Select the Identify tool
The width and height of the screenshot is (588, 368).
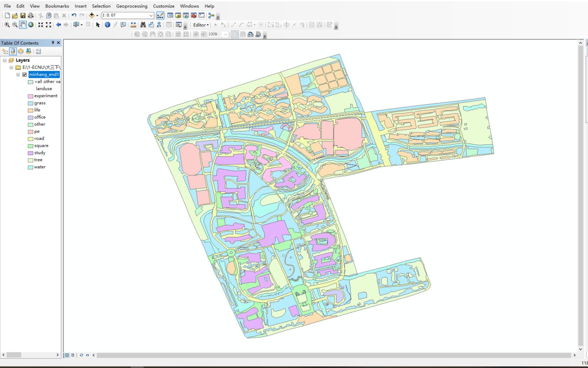tap(107, 25)
